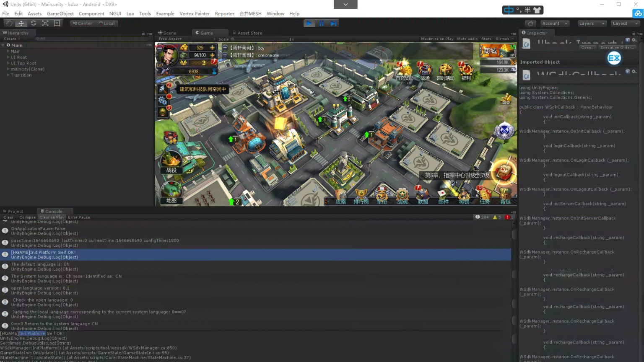
Task: Open the NGUI menu
Action: coord(115,14)
